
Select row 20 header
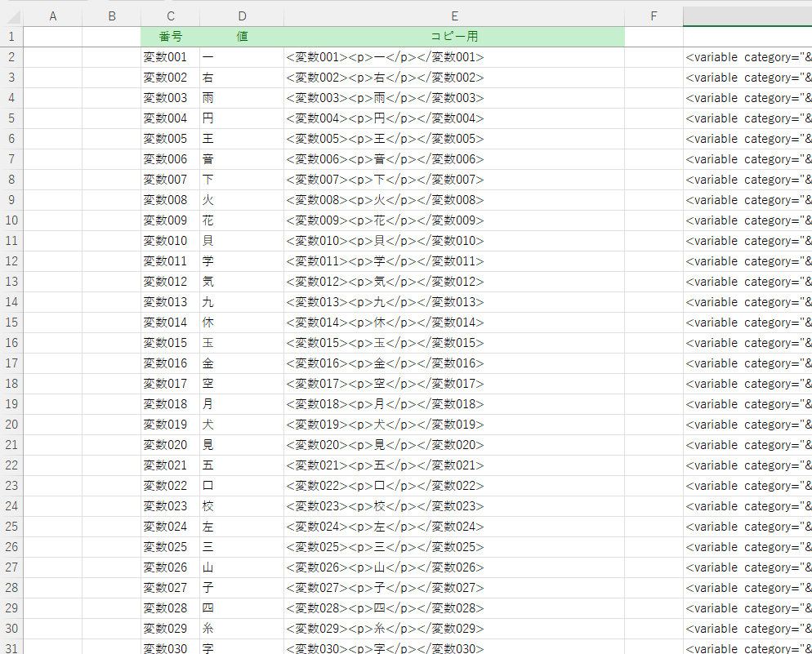click(x=11, y=425)
